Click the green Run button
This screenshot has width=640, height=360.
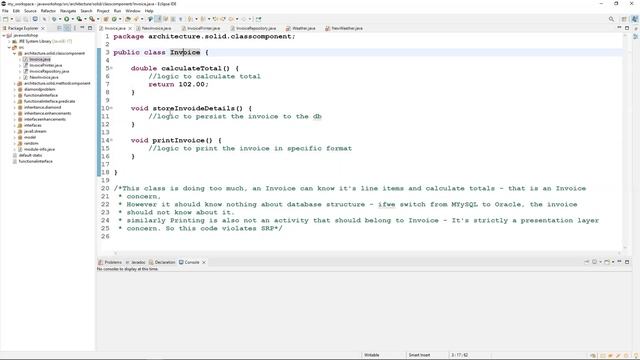coord(67,19)
